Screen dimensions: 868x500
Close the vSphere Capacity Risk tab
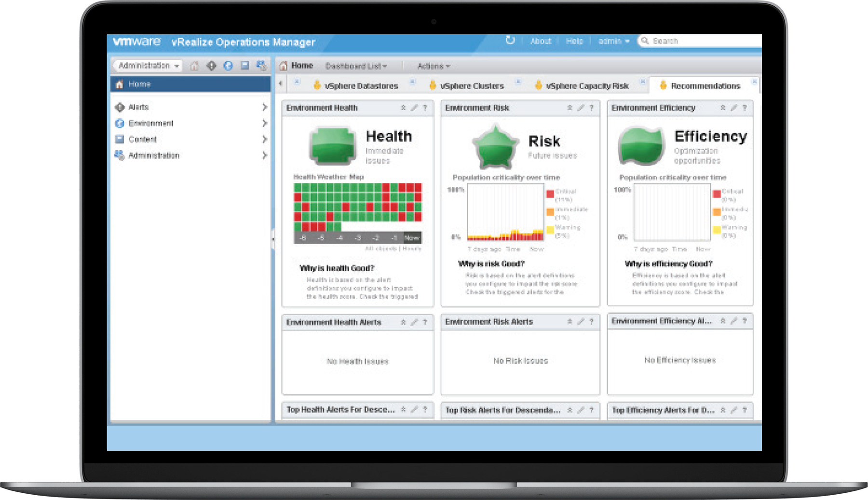pos(643,82)
